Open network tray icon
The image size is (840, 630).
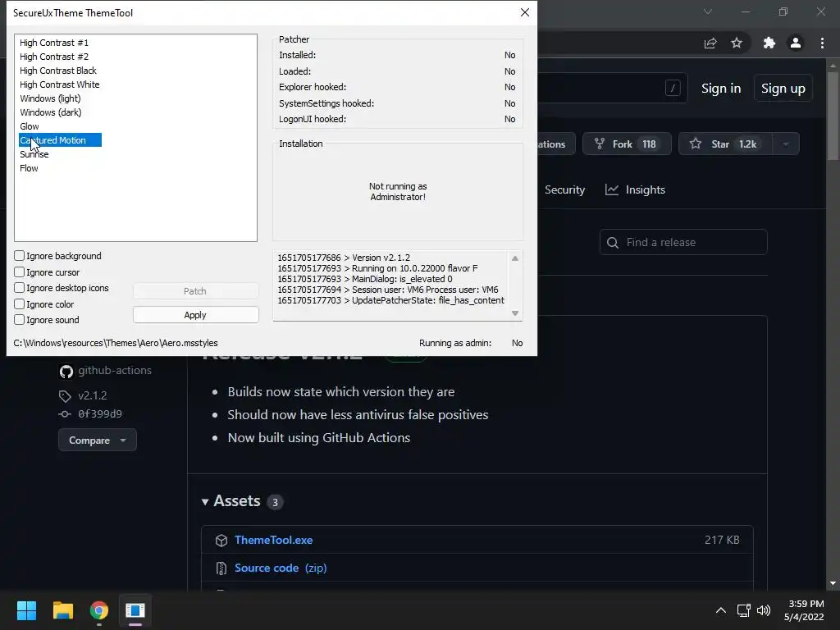coord(743,610)
